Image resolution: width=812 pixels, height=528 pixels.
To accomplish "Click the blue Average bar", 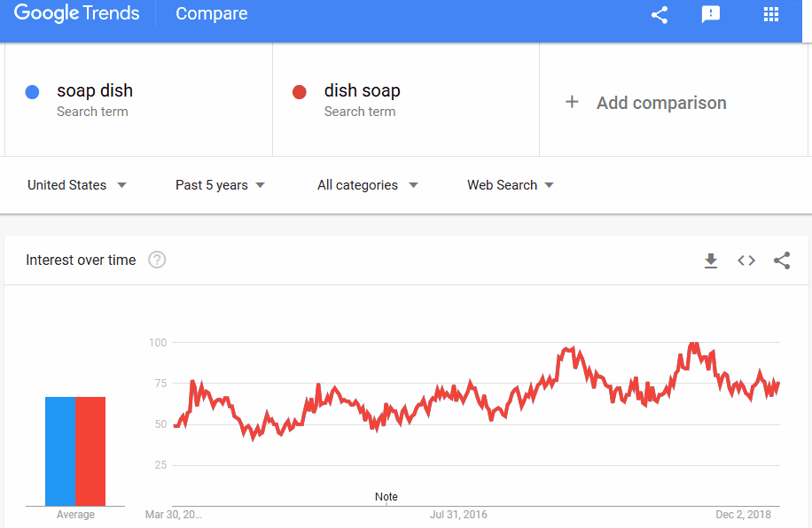I will [x=60, y=451].
